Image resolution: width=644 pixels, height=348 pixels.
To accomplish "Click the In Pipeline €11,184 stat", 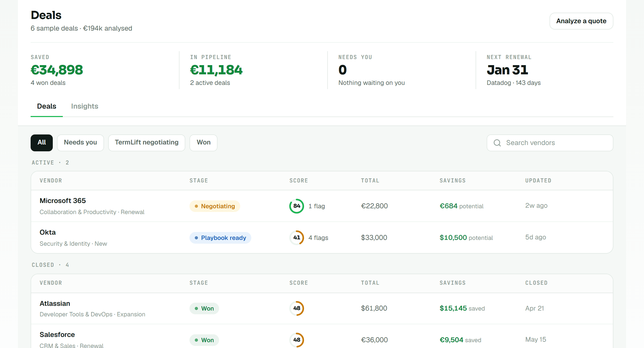I will coord(216,70).
